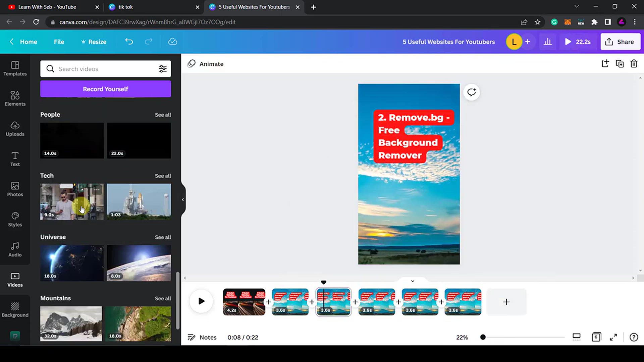Collapse the side panel arrow handle
Image resolution: width=644 pixels, height=362 pixels.
(183, 199)
